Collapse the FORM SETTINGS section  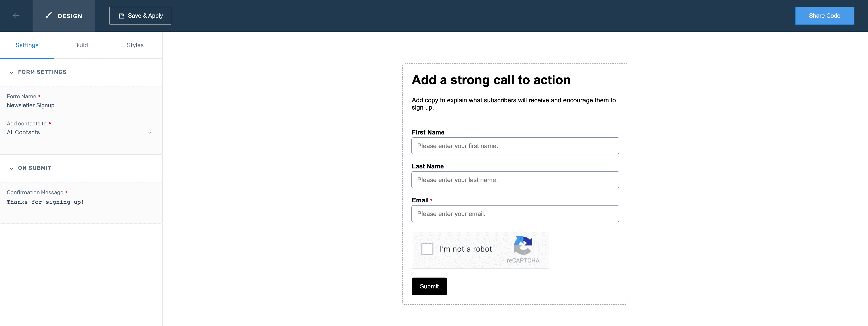point(12,72)
